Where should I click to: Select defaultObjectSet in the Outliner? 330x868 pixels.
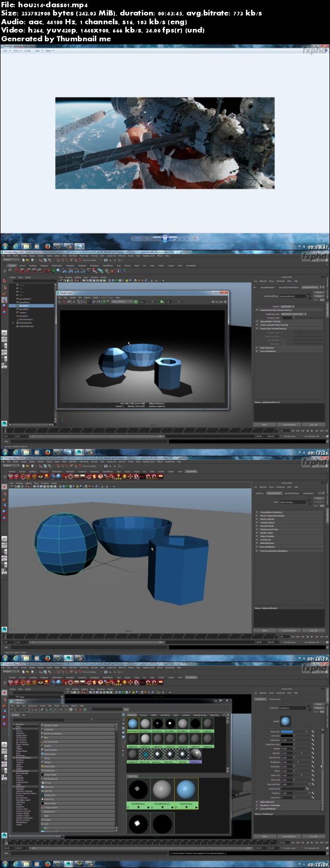click(26, 326)
